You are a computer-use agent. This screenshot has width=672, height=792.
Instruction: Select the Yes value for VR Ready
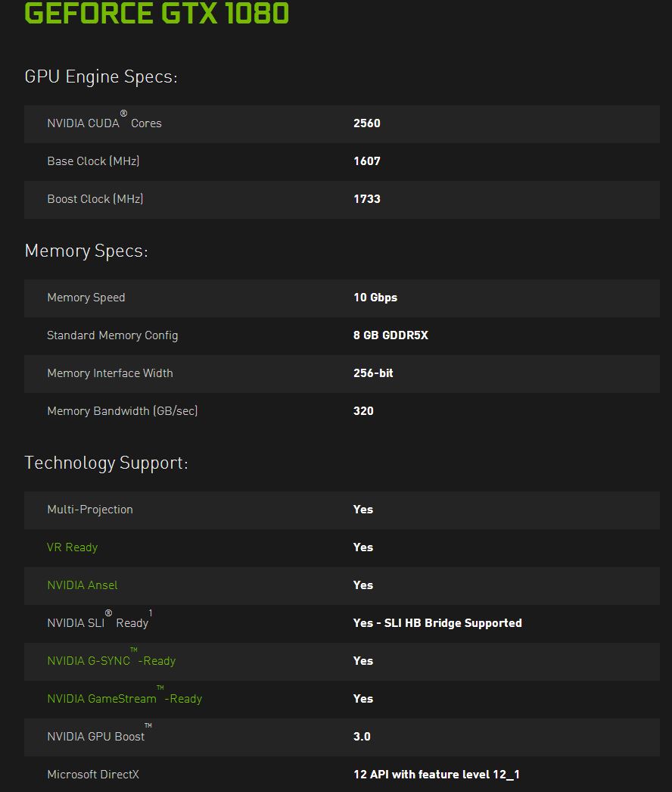pyautogui.click(x=363, y=547)
